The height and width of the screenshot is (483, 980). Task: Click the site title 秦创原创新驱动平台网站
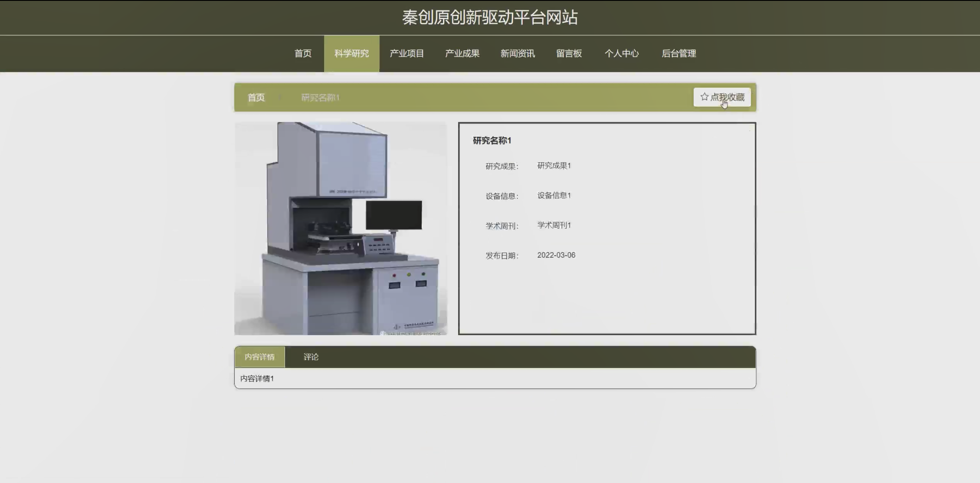490,17
